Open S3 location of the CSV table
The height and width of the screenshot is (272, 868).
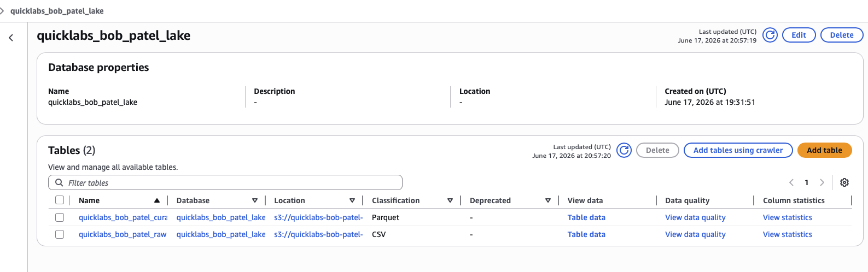coord(318,234)
